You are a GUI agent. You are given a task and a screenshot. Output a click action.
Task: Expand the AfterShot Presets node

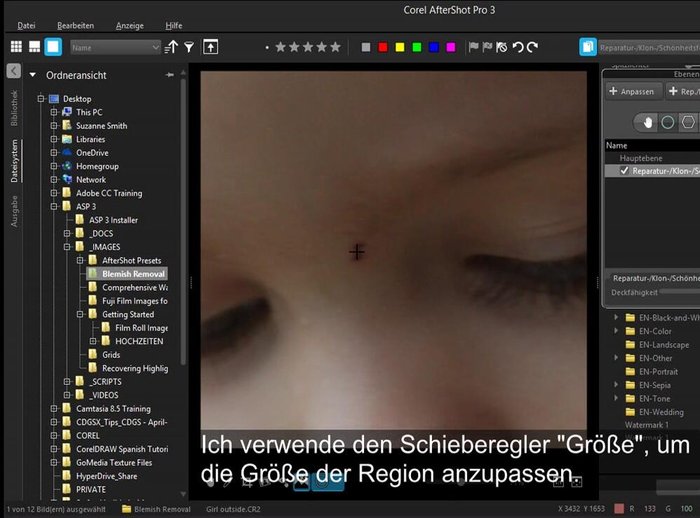click(80, 260)
